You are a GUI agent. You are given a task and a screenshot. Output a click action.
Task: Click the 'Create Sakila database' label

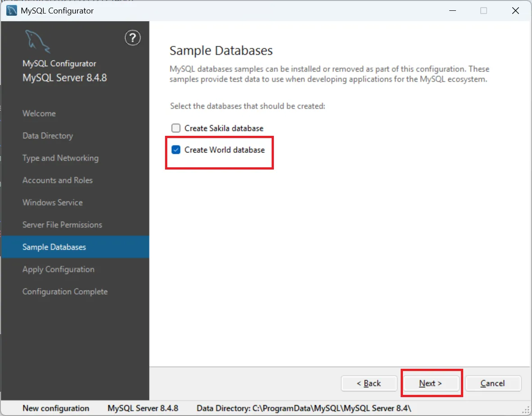224,128
